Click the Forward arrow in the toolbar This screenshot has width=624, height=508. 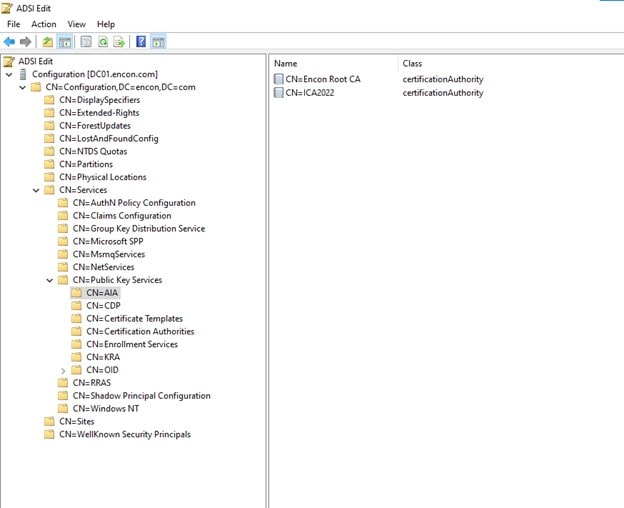point(26,42)
